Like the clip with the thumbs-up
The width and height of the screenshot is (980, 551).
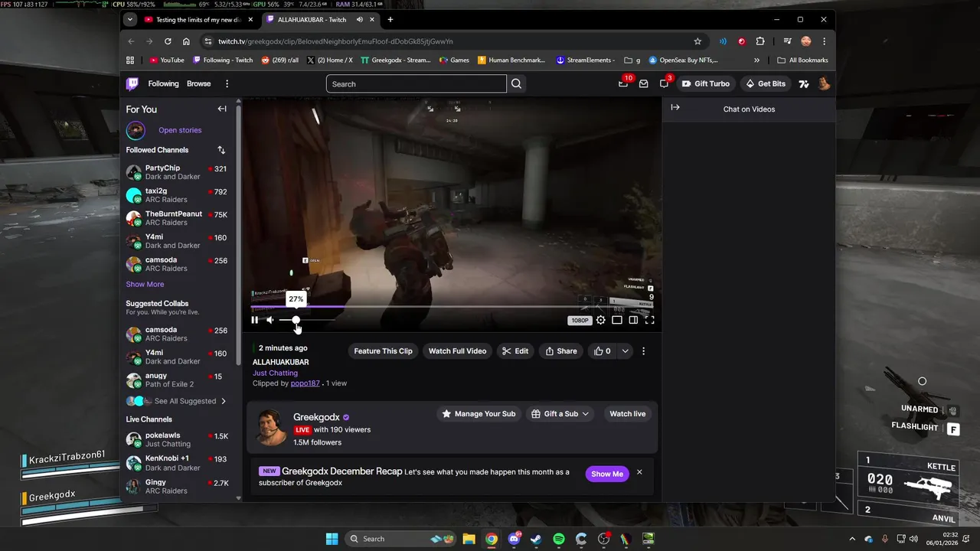(602, 351)
